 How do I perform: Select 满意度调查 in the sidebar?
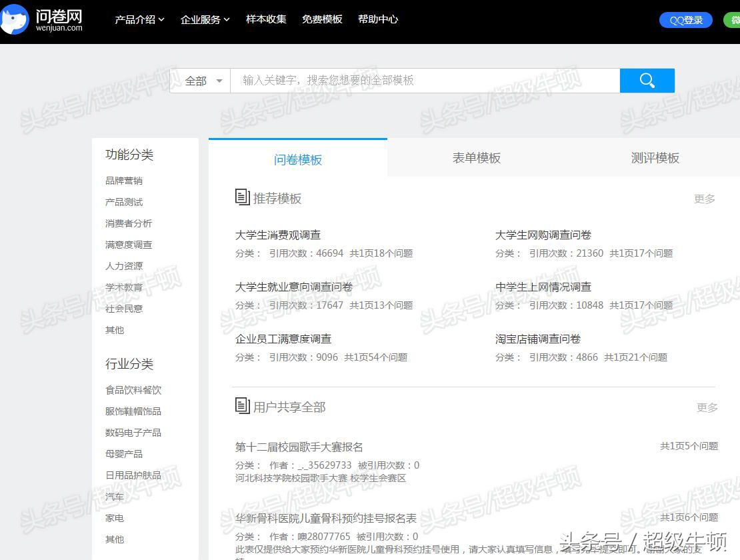point(129,244)
